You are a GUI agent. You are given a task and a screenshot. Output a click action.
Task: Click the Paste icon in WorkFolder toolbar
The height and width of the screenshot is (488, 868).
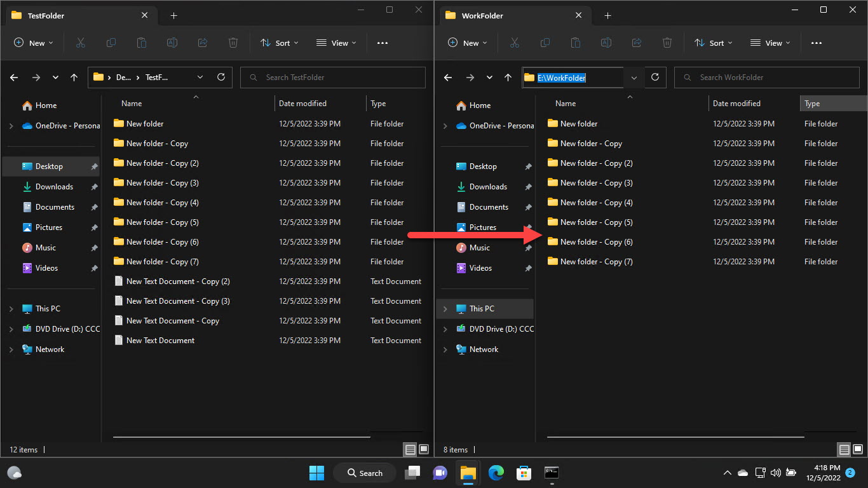point(575,43)
